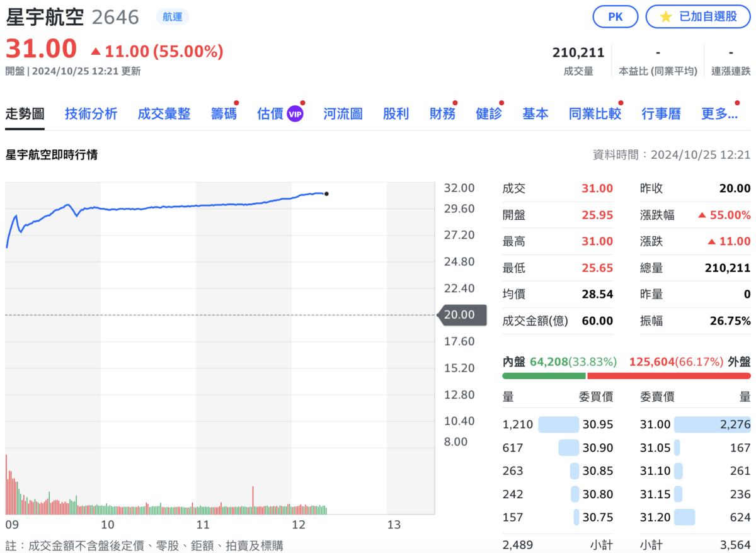Click the 昨收 value 20.00
Viewport: 756px width, 553px height.
[735, 188]
